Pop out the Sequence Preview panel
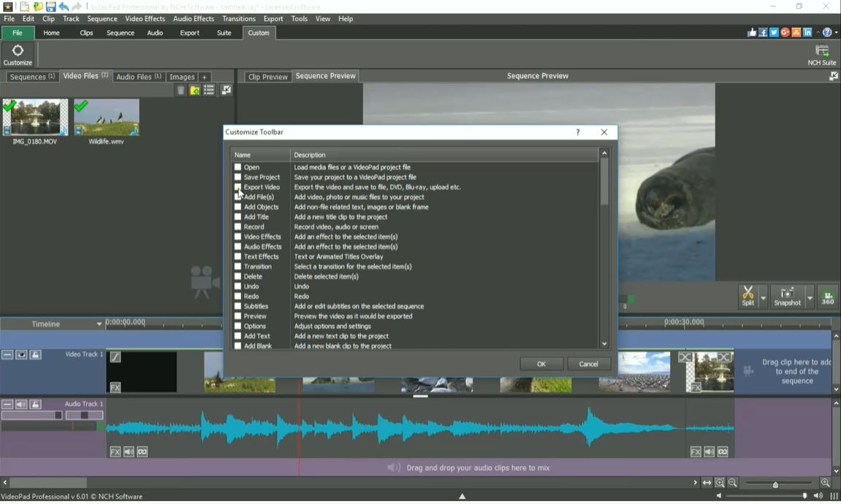Viewport: 841px width, 504px height. tap(834, 76)
